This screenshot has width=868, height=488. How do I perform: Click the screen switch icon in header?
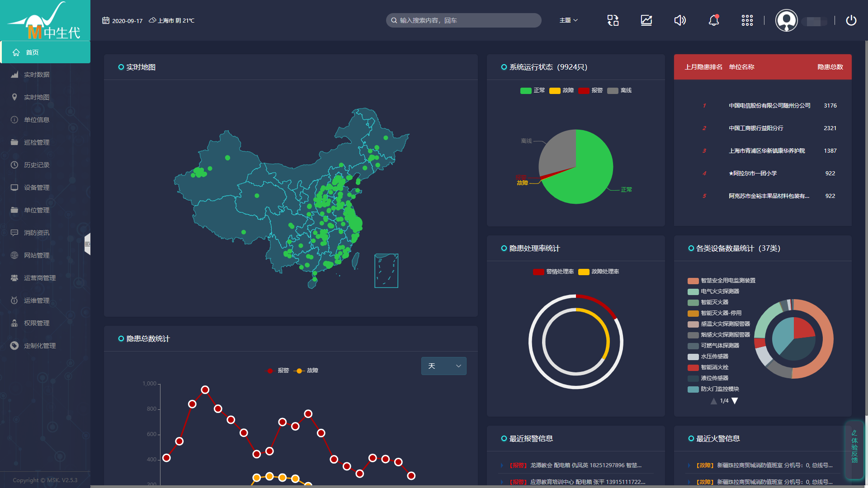click(x=613, y=20)
